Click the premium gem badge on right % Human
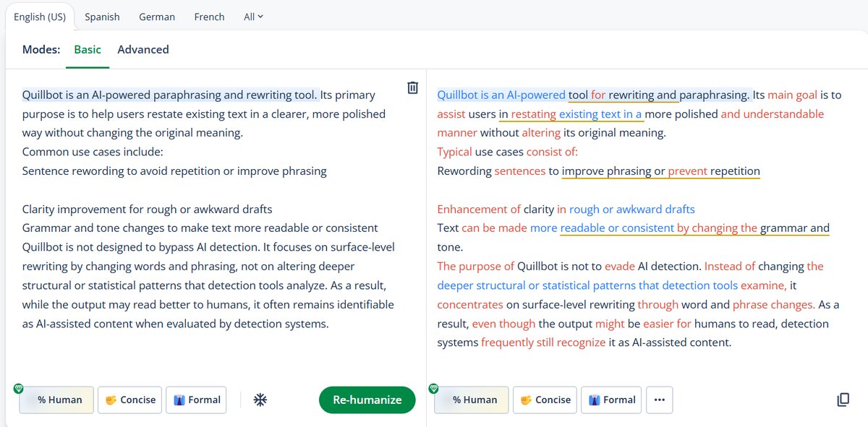868x427 pixels. 433,389
